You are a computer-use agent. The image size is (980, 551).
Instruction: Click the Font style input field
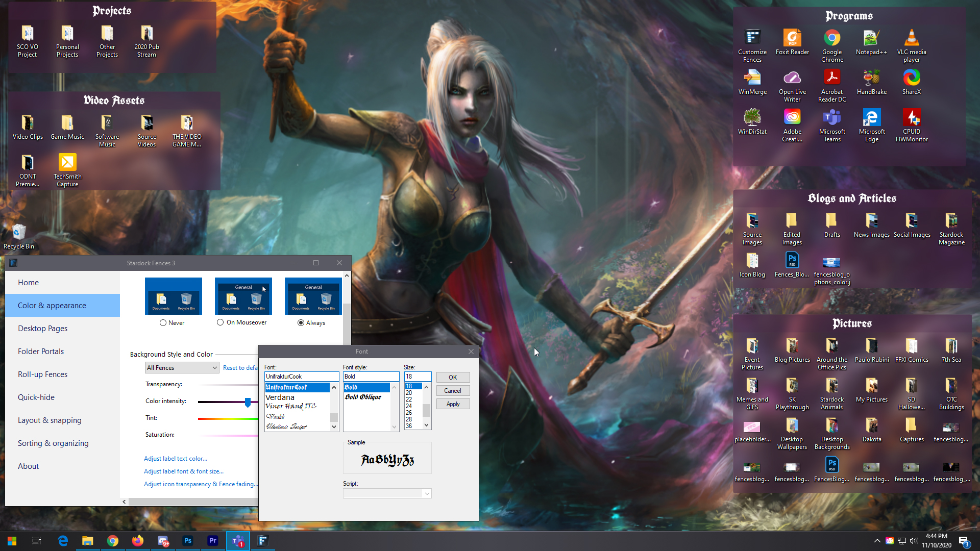(x=371, y=377)
